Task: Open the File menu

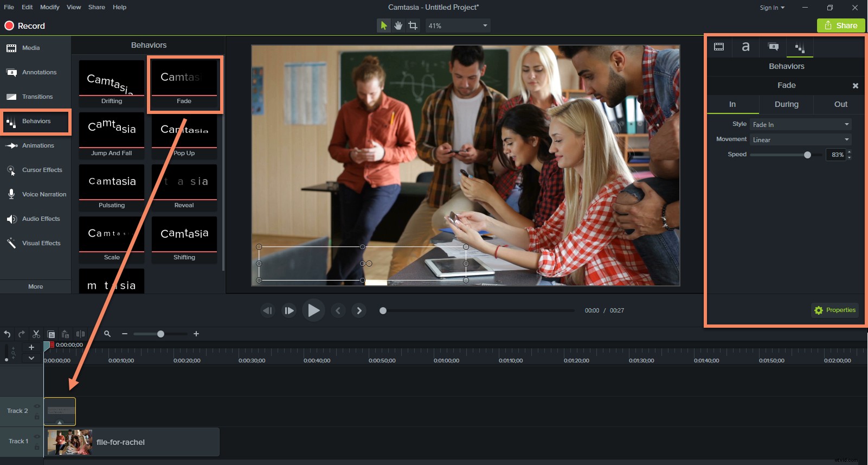Action: 9,7
